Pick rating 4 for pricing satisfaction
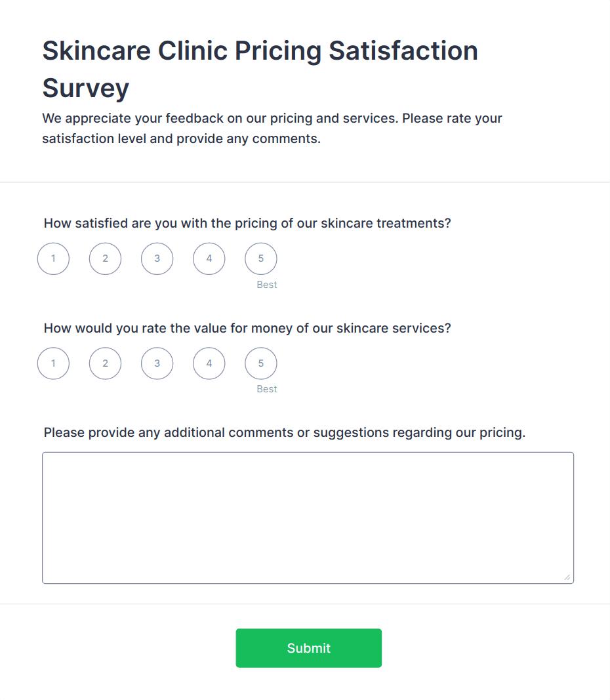This screenshot has height=700, width=610. pyautogui.click(x=209, y=258)
